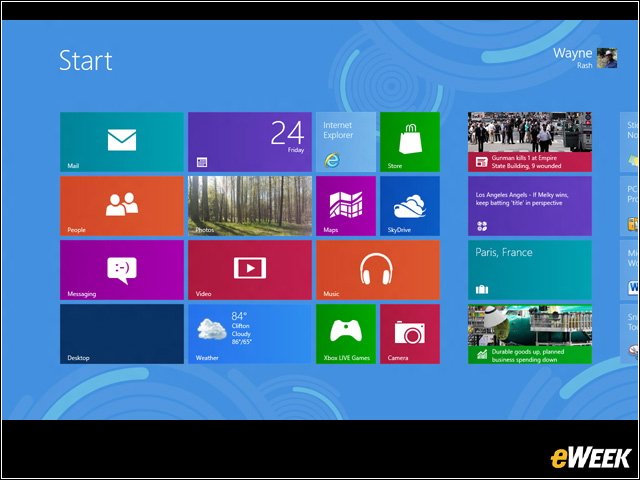Launch the Messaging tile
640x480 pixels.
(x=121, y=269)
